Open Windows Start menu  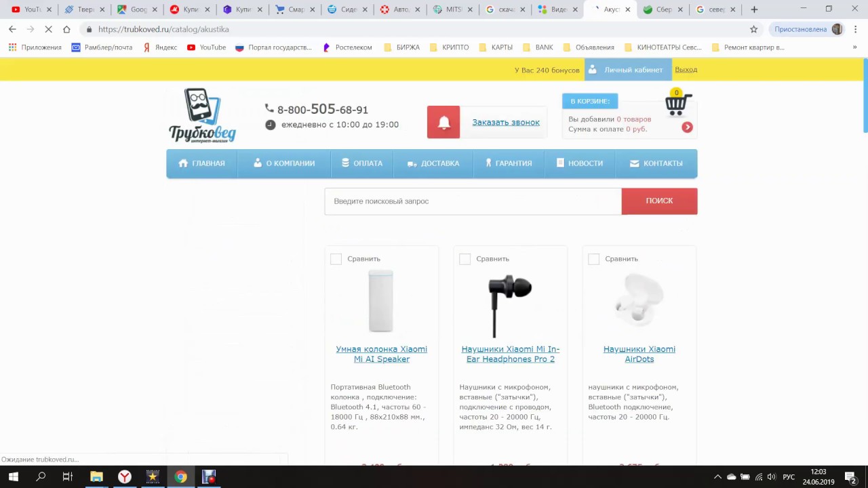13,477
